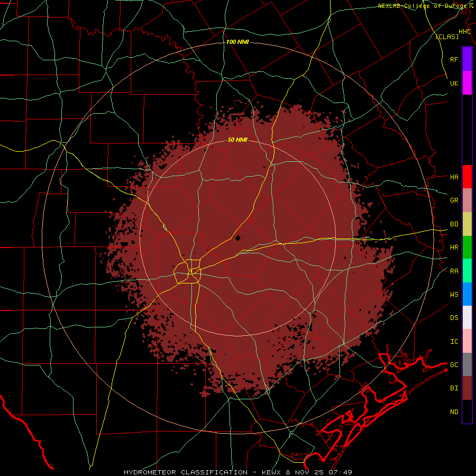Click the black radar site dot at center
This screenshot has width=476, height=476.
[237, 238]
